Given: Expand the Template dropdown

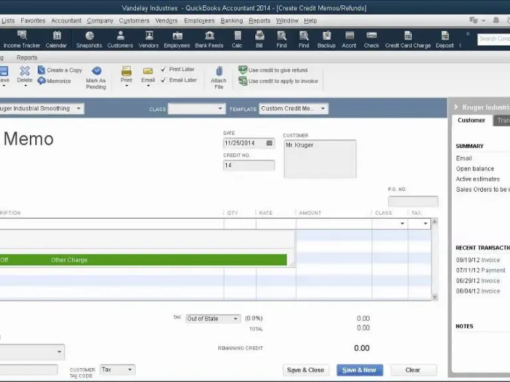Looking at the screenshot, I should [x=323, y=109].
